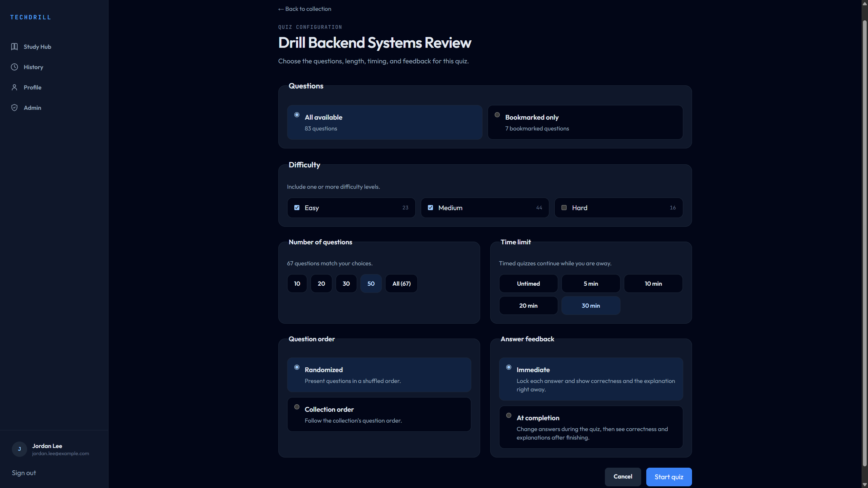Select the Collection order radio button
Viewport: 868px width, 488px height.
point(297,407)
